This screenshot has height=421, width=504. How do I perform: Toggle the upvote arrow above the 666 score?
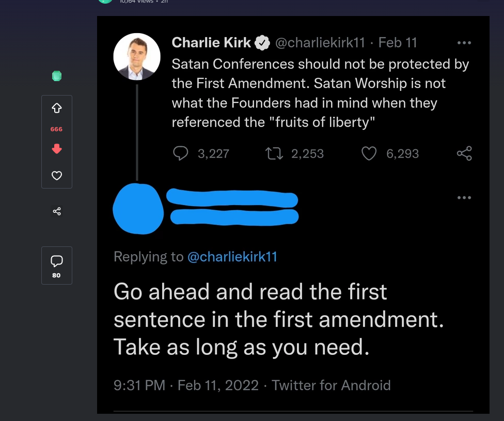(x=57, y=108)
